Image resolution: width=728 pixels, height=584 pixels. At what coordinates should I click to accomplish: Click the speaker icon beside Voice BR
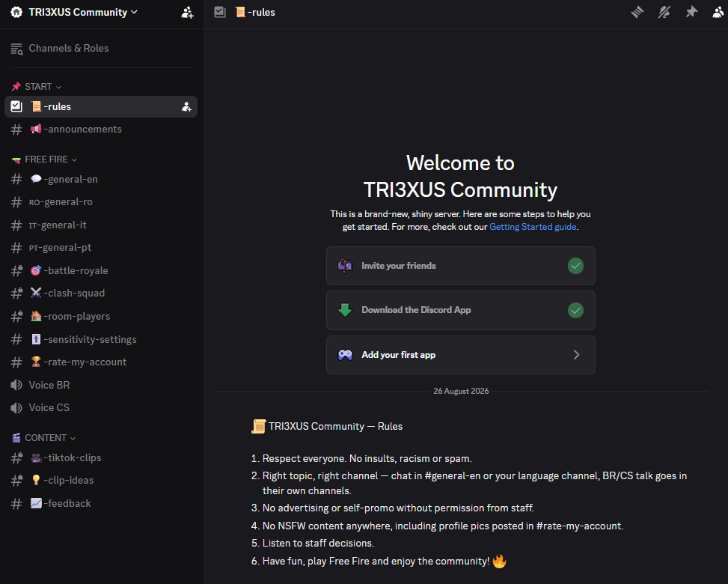point(16,385)
